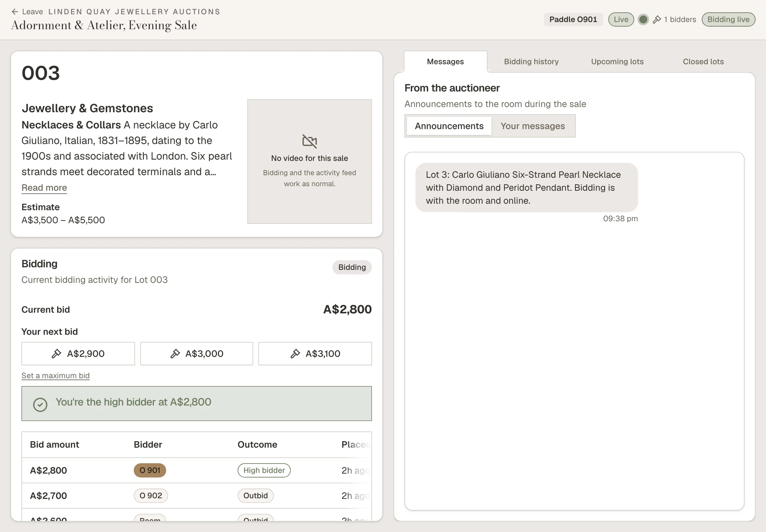
Task: Click the green live status dot
Action: point(643,20)
